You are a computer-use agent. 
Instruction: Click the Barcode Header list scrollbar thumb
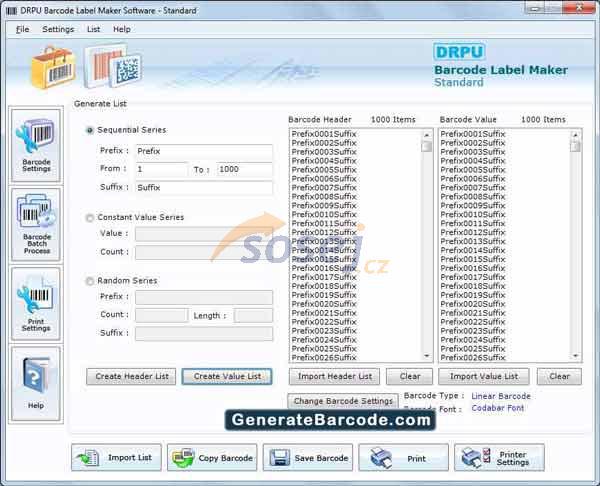click(x=427, y=146)
